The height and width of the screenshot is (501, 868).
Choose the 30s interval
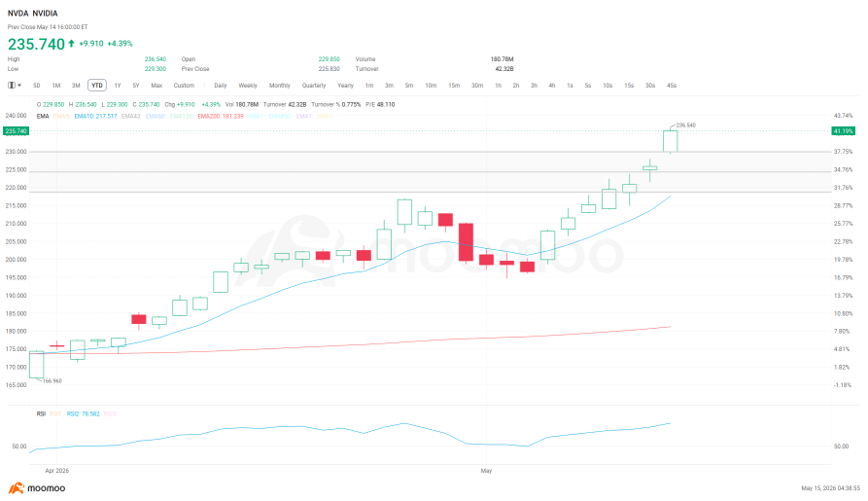pos(650,86)
